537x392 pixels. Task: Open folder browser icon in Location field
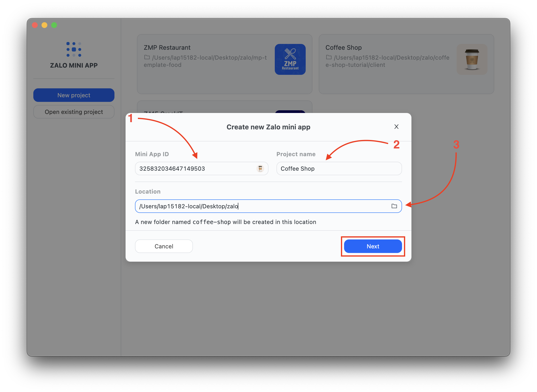394,206
